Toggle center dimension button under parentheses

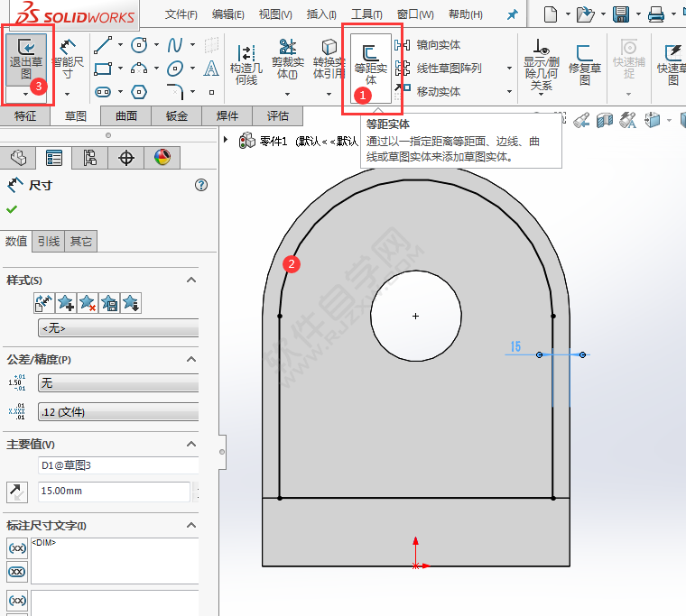17,572
